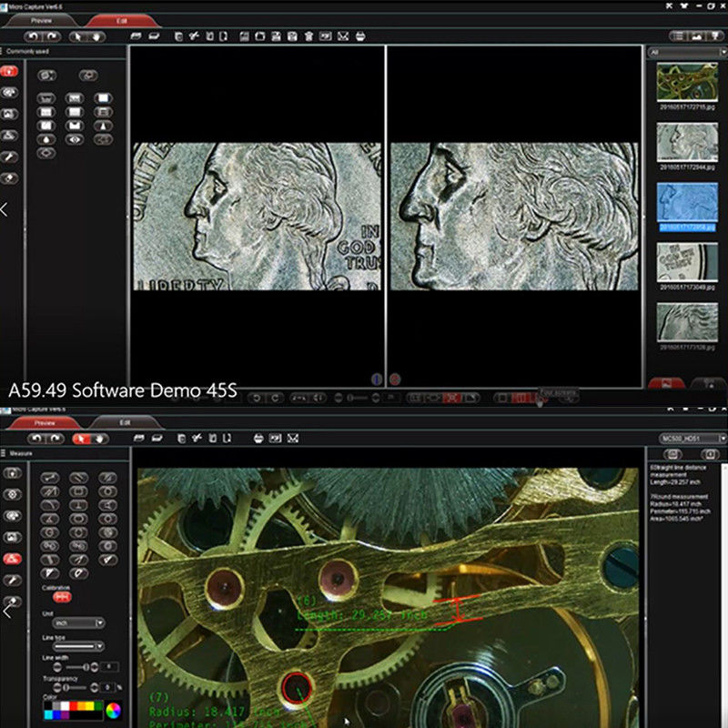Click the Transparency slider
728x728 pixels.
pos(76,687)
